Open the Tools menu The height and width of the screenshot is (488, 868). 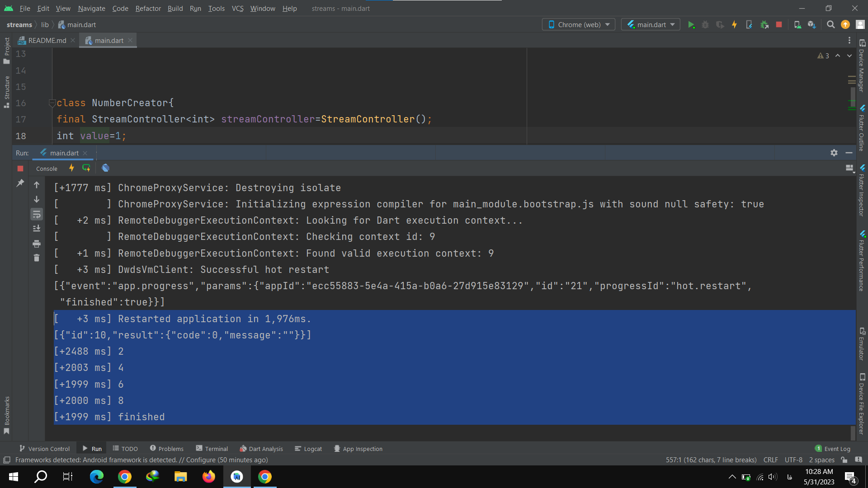pyautogui.click(x=216, y=9)
